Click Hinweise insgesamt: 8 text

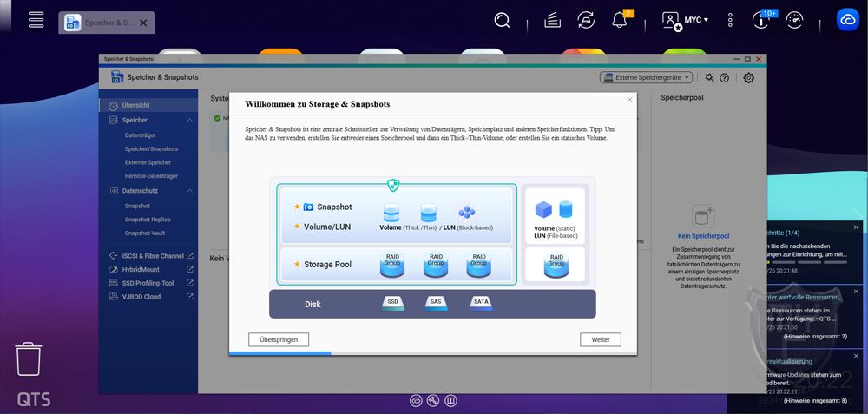pyautogui.click(x=815, y=400)
